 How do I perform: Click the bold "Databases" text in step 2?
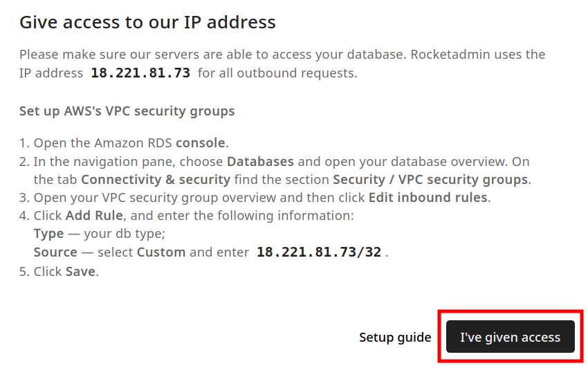coord(260,161)
